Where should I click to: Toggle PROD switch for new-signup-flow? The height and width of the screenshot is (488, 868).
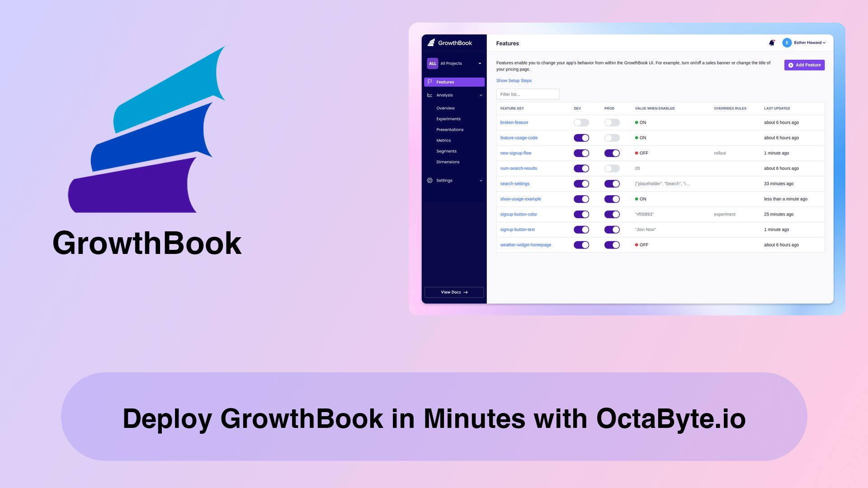click(611, 153)
